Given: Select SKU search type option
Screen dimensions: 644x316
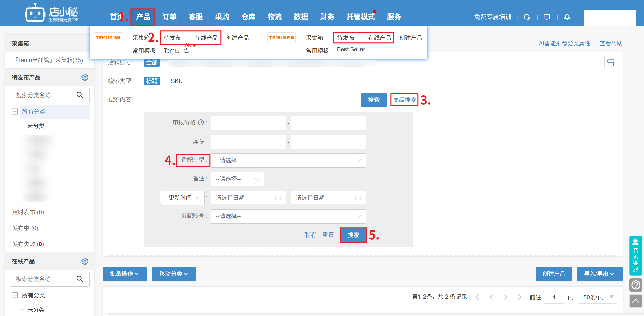Looking at the screenshot, I should tap(177, 81).
